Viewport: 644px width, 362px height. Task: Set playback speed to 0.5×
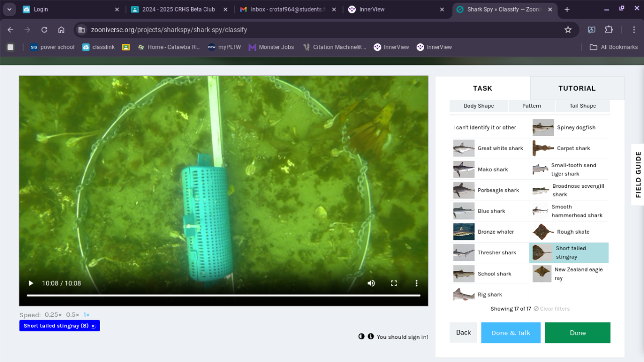coord(73,315)
